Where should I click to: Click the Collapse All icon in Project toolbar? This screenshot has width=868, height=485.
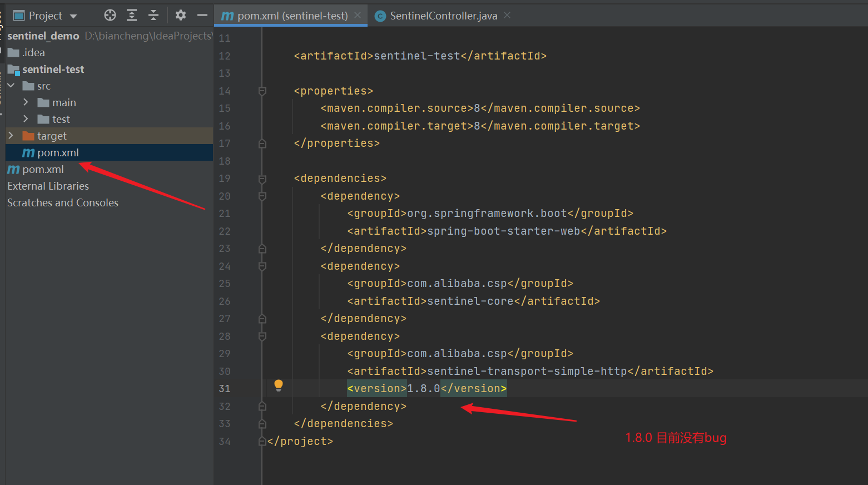pyautogui.click(x=153, y=16)
